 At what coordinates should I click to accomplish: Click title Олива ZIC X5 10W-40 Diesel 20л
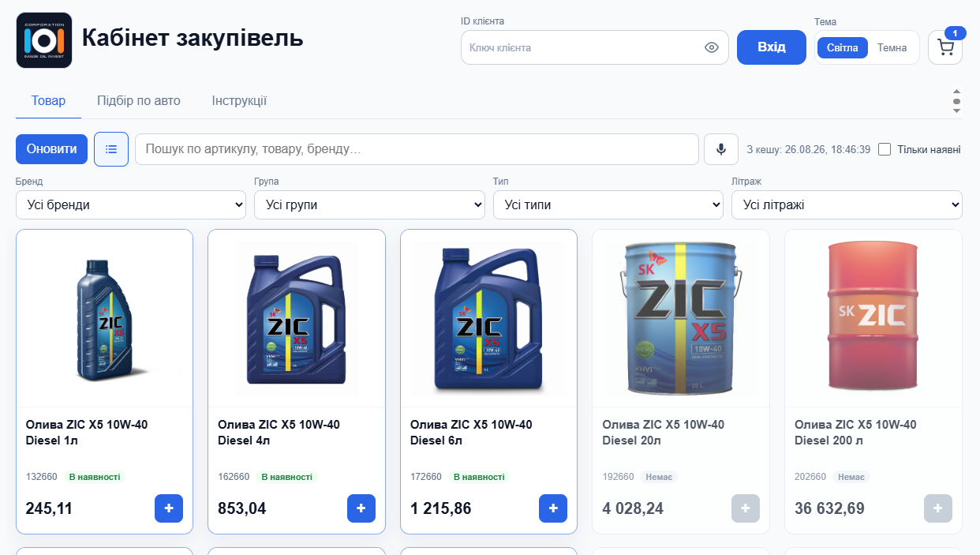pos(663,433)
